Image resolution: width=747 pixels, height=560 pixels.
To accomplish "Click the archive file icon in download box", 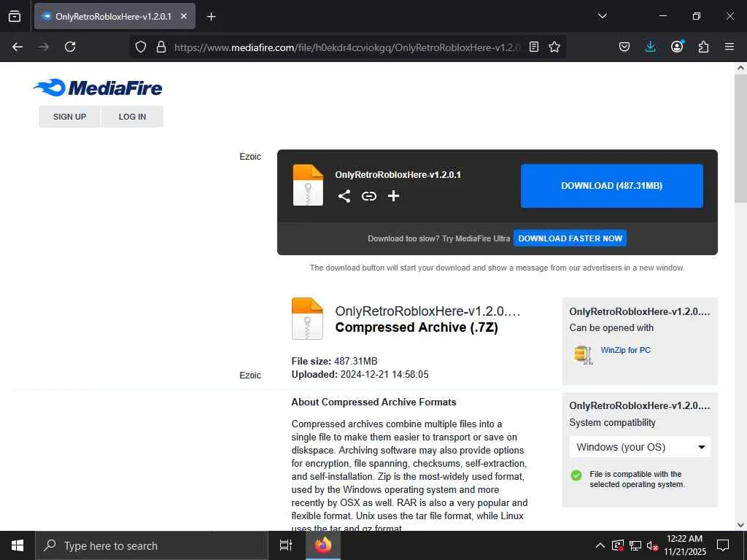I will [308, 184].
